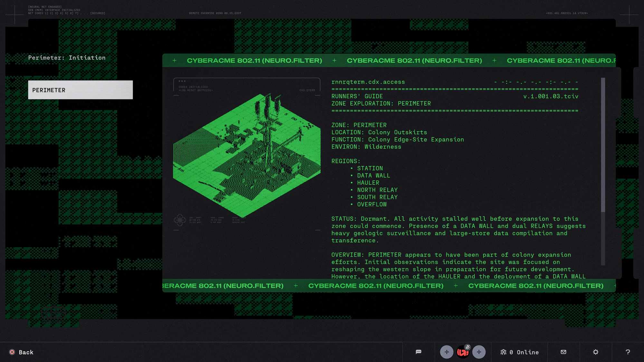Open the chat message icon

(x=418, y=352)
